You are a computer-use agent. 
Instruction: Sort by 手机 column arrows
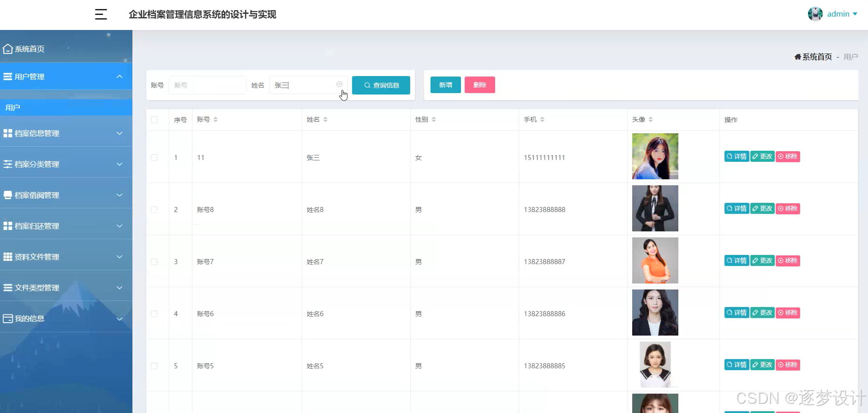tap(542, 119)
